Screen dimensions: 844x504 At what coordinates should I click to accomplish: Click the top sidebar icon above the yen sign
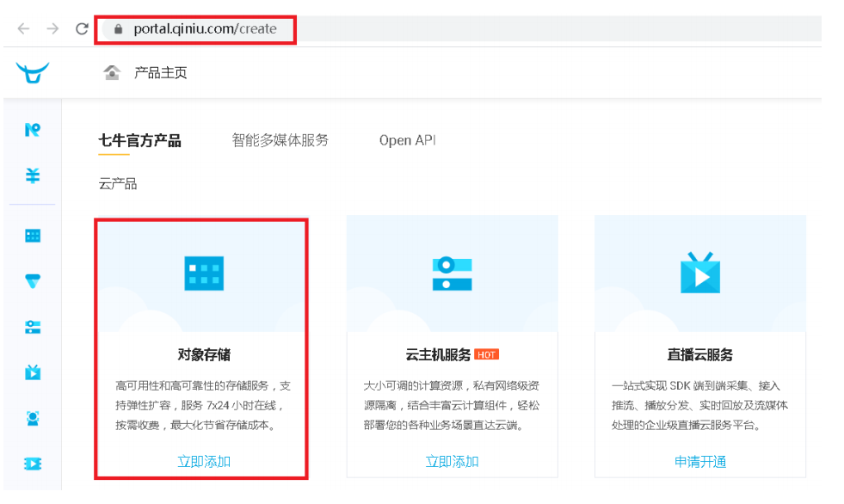(33, 130)
